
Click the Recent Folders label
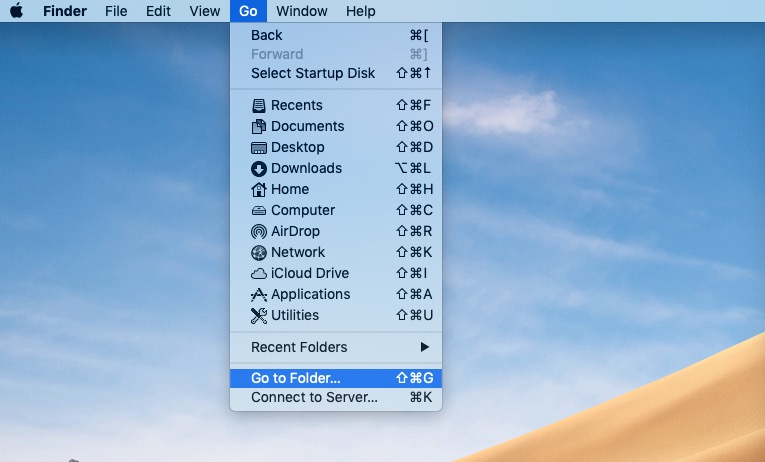299,347
